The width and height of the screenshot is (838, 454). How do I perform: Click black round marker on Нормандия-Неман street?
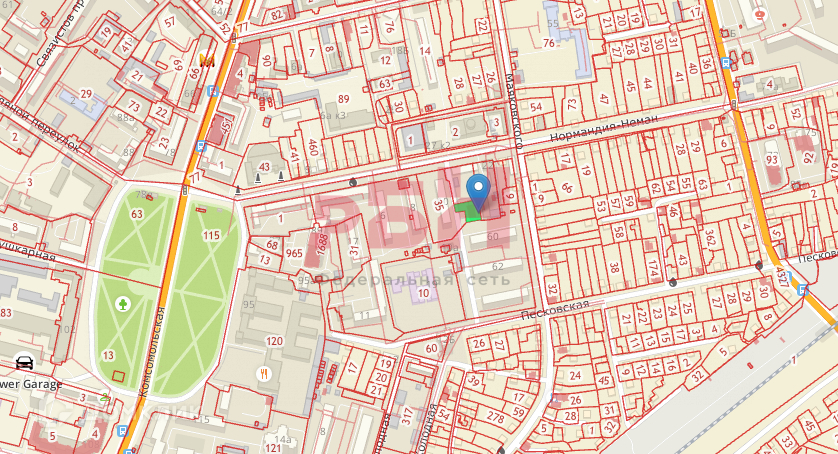(x=353, y=183)
